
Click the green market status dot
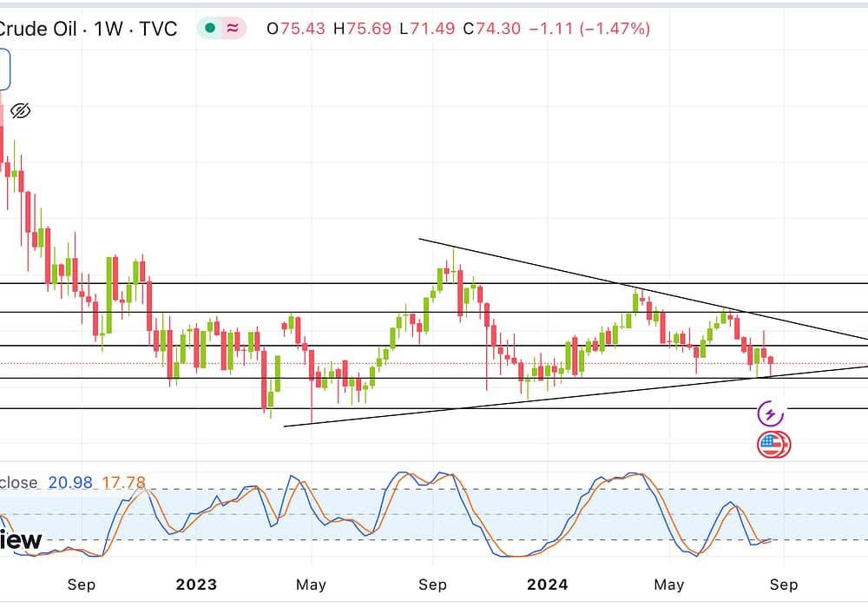point(209,29)
